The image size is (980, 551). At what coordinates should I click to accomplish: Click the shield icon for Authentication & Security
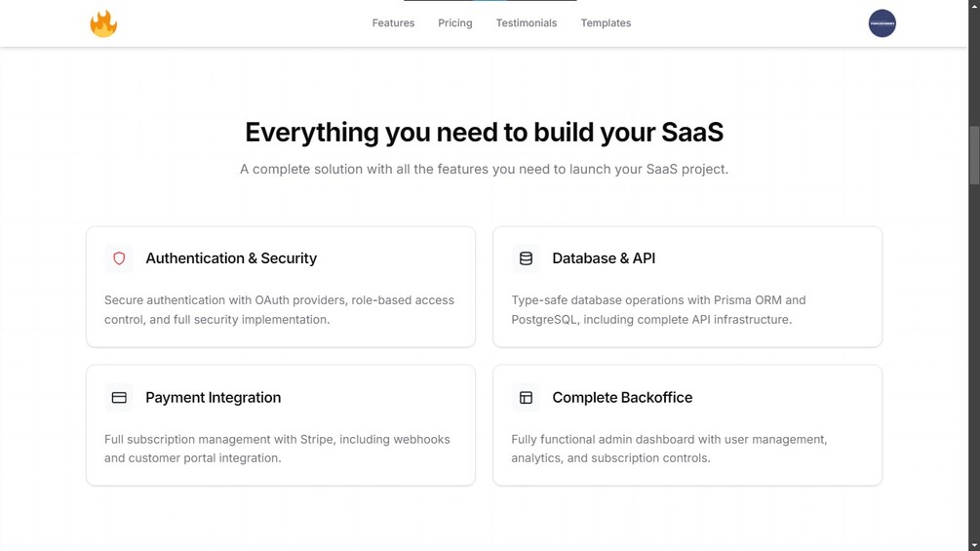pos(119,258)
